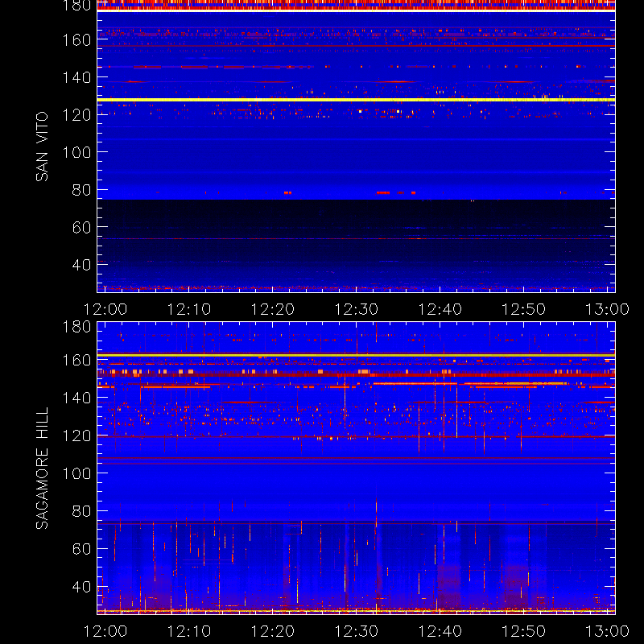Click the yellow band near 160 in Sagamore Hill spectrogram

coord(356,355)
